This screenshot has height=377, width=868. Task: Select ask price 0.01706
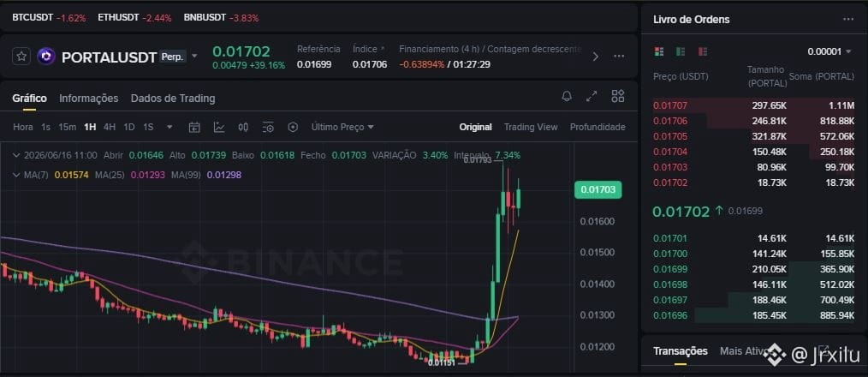(x=669, y=121)
